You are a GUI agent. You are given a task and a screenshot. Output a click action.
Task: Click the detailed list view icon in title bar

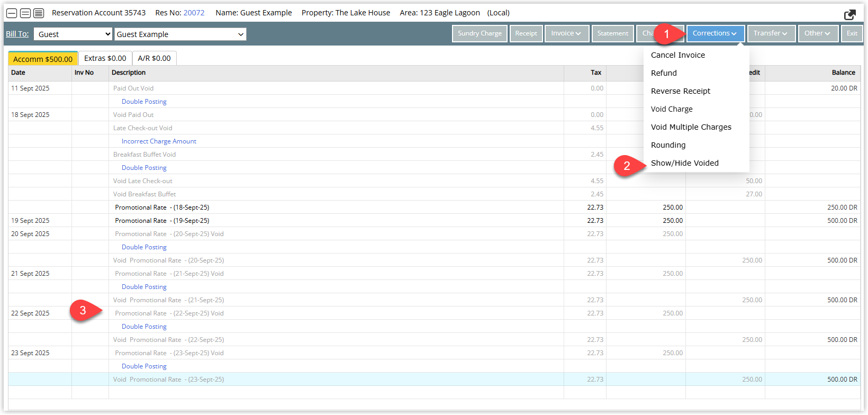[39, 13]
